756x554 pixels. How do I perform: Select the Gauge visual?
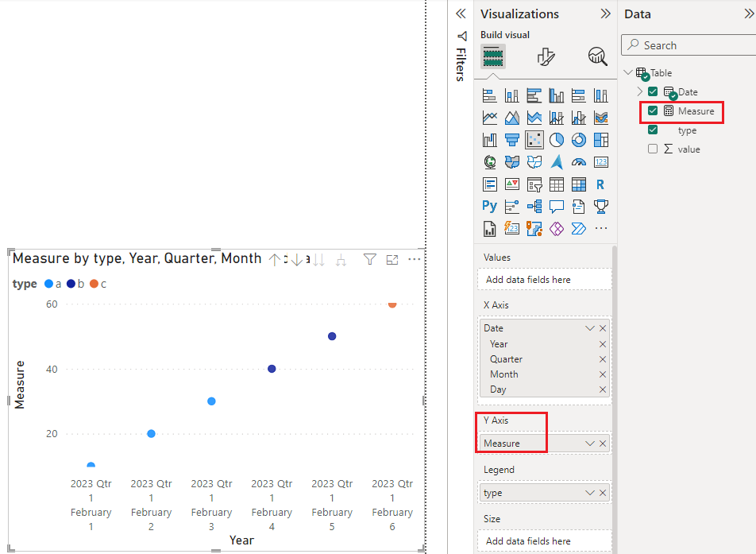click(x=579, y=162)
